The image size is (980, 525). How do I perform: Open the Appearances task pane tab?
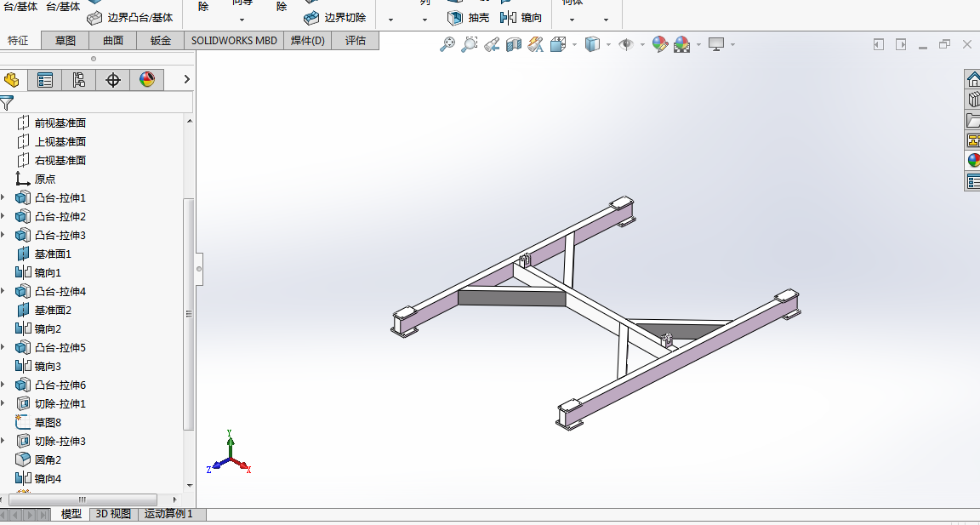tap(973, 161)
